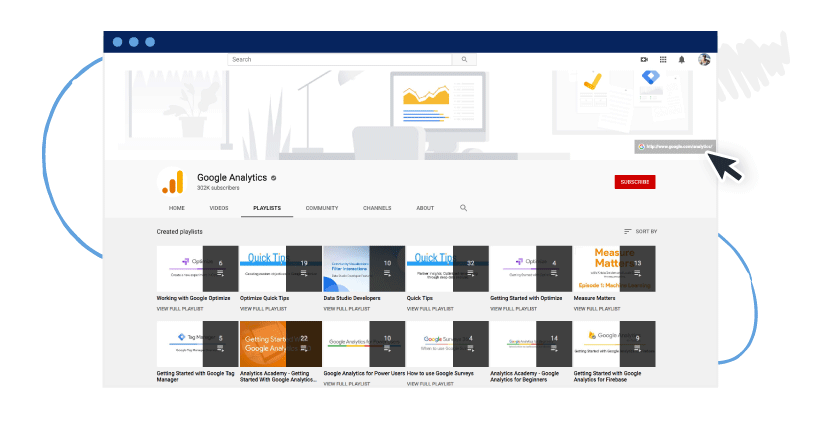
Task: Open Getting Started with Optimize thumbnail
Action: point(531,269)
